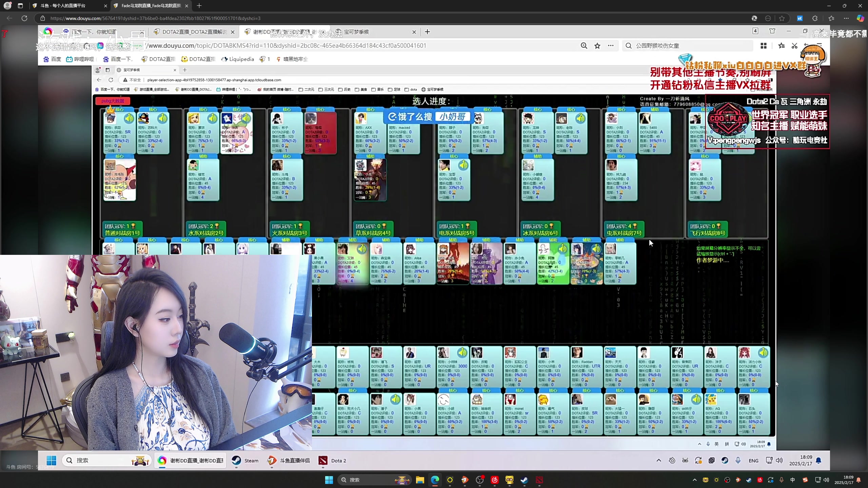Image resolution: width=868 pixels, height=488 pixels.
Task: Open File Explorer on the bottom taskbar
Action: click(x=420, y=480)
